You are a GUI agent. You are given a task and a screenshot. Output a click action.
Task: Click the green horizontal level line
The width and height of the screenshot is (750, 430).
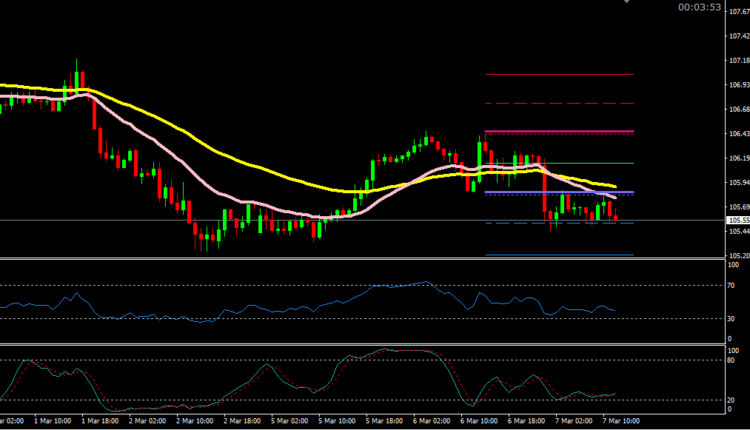(600, 163)
